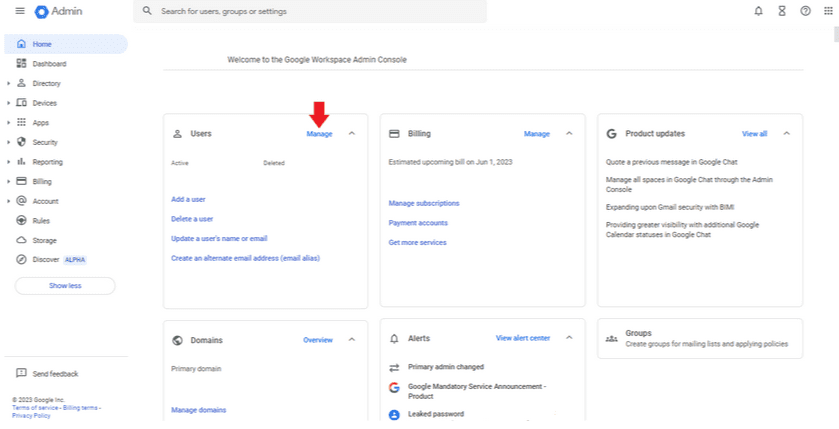
Task: Click the Devices icon in sidebar
Action: [x=21, y=103]
